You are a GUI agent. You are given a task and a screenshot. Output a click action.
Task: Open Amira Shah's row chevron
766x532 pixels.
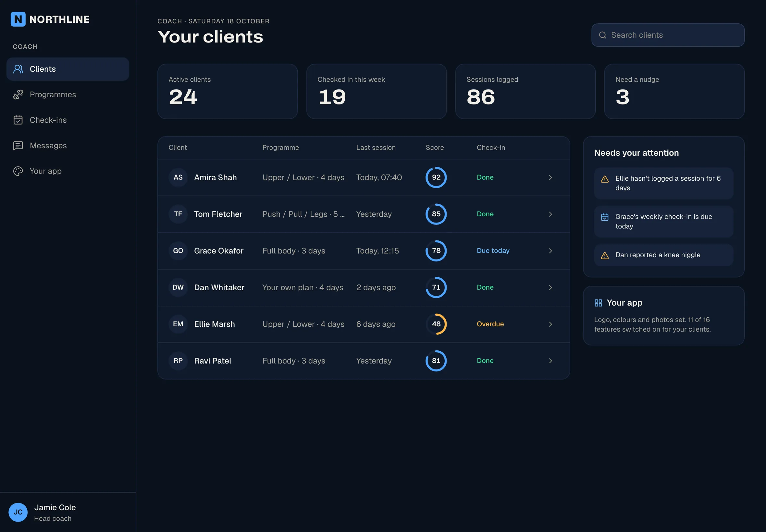point(550,178)
